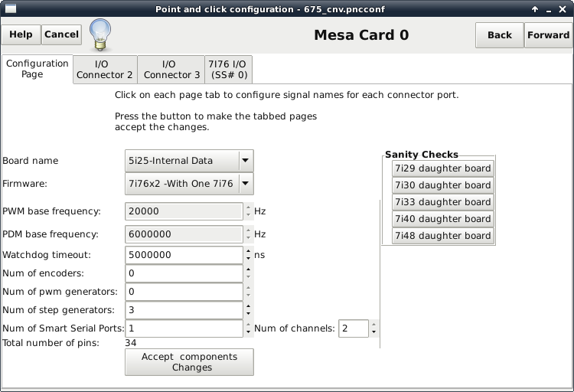
Task: Open Help for this page
Action: tap(21, 34)
